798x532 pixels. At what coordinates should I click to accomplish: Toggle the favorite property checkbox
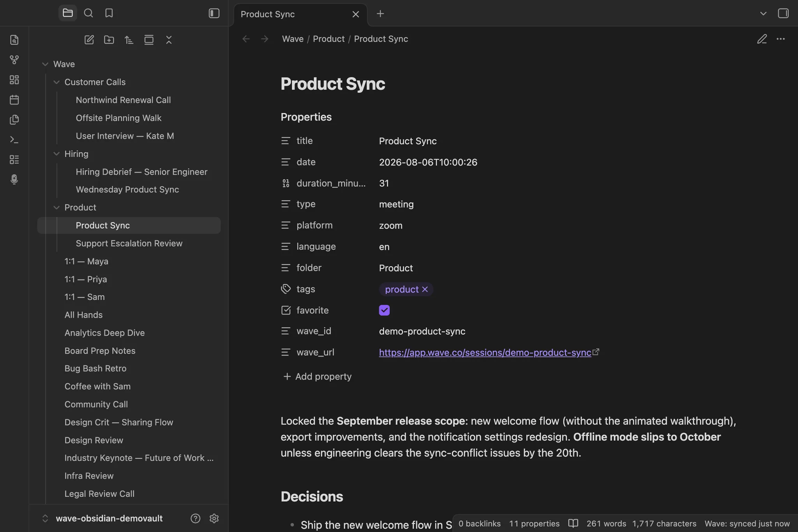coord(384,310)
